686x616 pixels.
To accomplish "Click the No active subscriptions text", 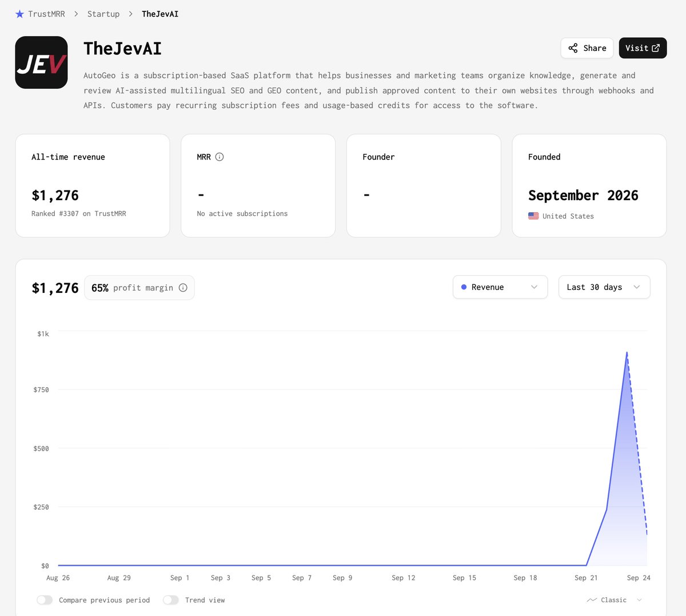I will click(242, 213).
